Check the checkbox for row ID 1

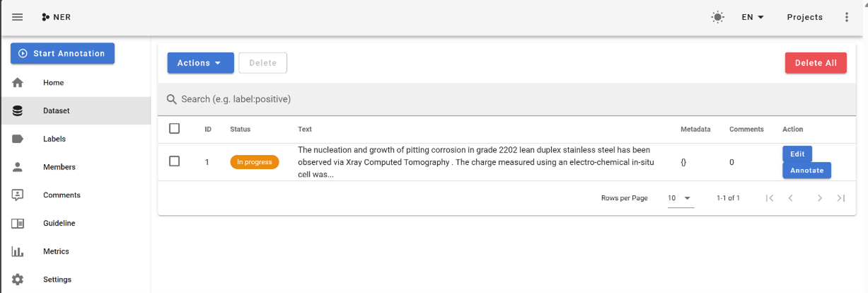175,161
